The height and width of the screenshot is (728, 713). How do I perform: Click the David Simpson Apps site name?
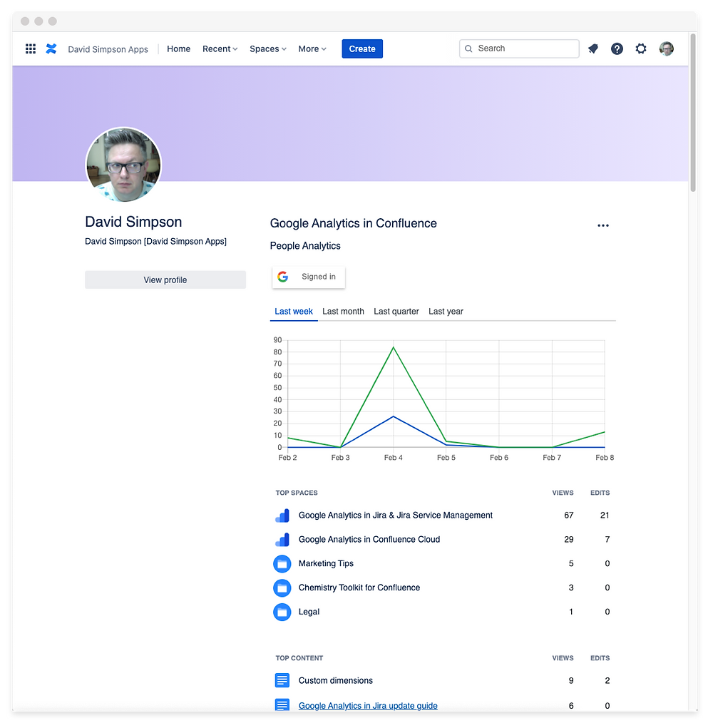click(x=108, y=49)
